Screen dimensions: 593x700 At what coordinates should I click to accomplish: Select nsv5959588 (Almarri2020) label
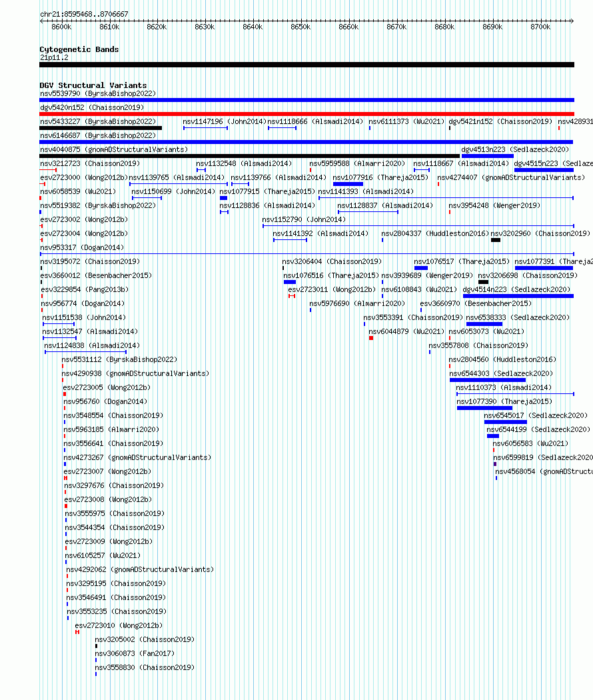(x=357, y=163)
